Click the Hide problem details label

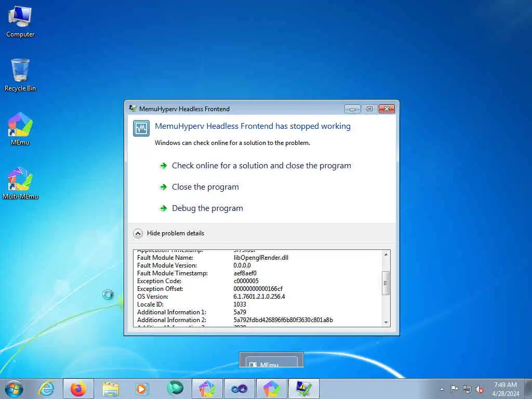(x=176, y=233)
